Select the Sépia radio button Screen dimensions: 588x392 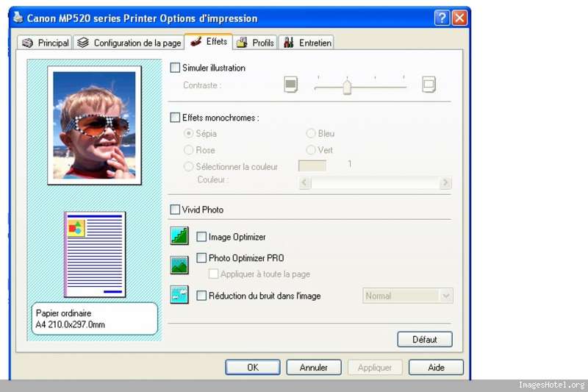[x=189, y=133]
